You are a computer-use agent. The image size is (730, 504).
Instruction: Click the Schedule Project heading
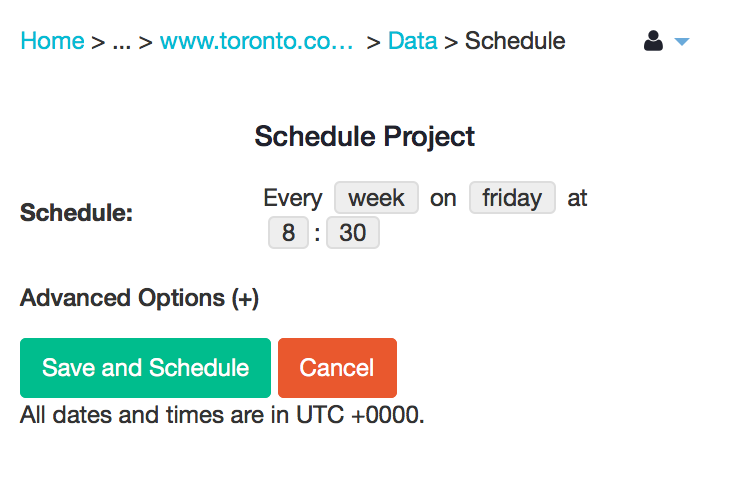point(365,136)
